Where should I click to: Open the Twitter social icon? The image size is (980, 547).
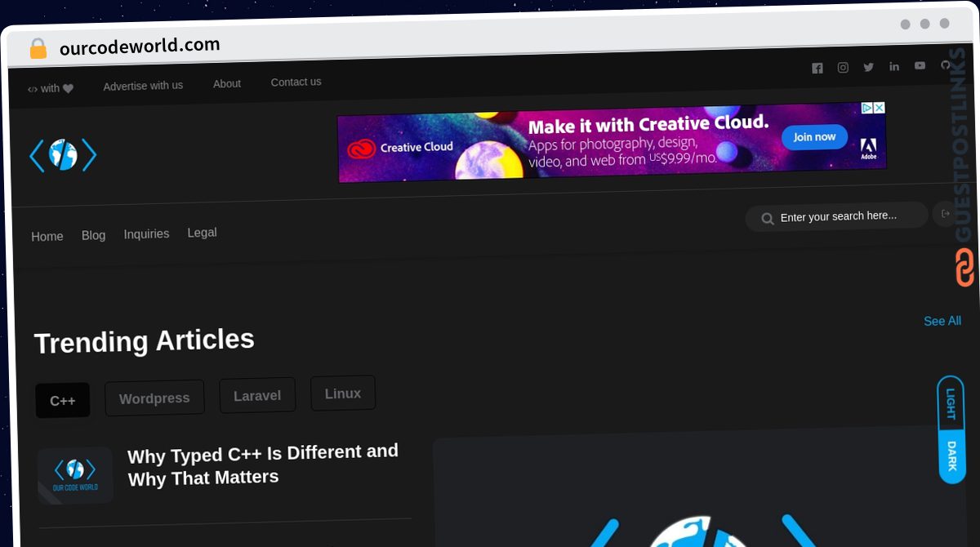(x=868, y=67)
